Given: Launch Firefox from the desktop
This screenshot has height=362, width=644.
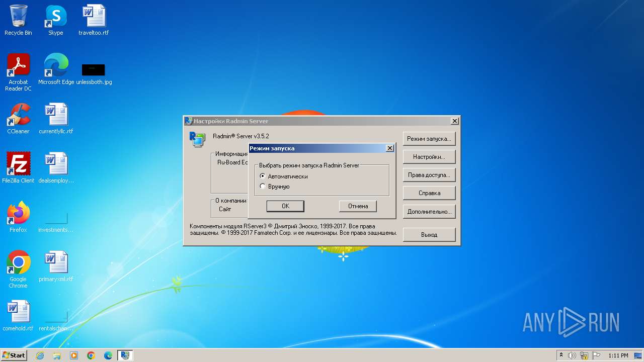Looking at the screenshot, I should (18, 217).
